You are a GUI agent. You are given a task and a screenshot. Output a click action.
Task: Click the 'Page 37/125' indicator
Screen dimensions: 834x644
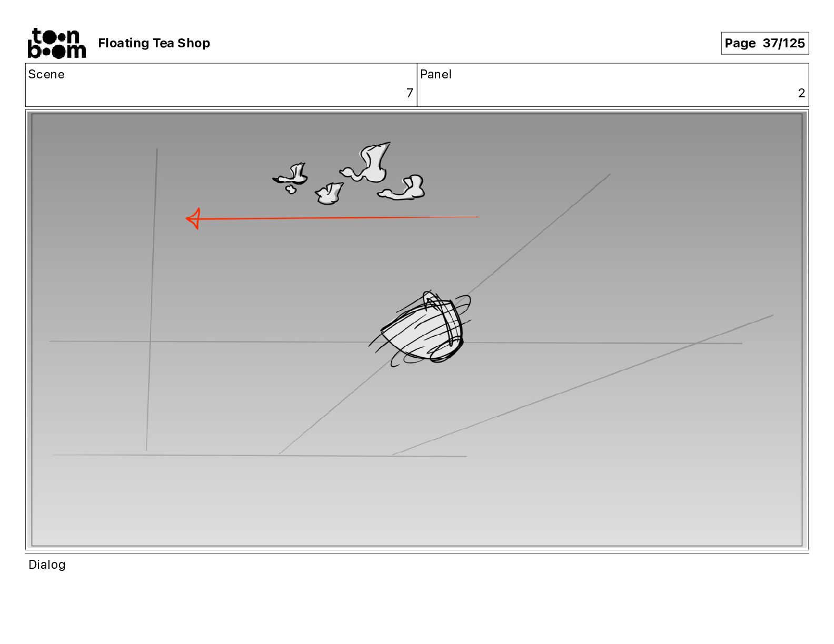[x=764, y=43]
